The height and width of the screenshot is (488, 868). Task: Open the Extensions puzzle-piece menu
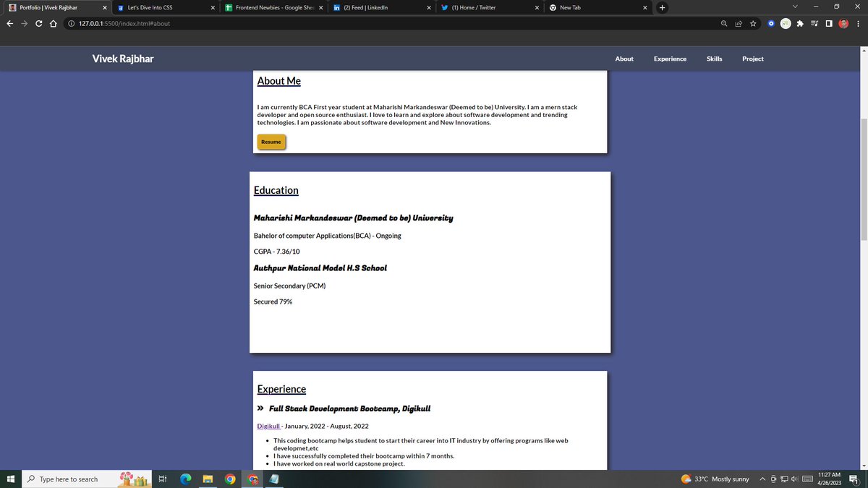point(800,23)
